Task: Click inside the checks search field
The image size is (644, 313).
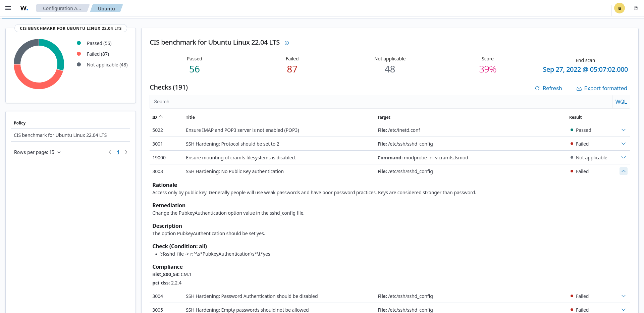Action: click(x=302, y=101)
